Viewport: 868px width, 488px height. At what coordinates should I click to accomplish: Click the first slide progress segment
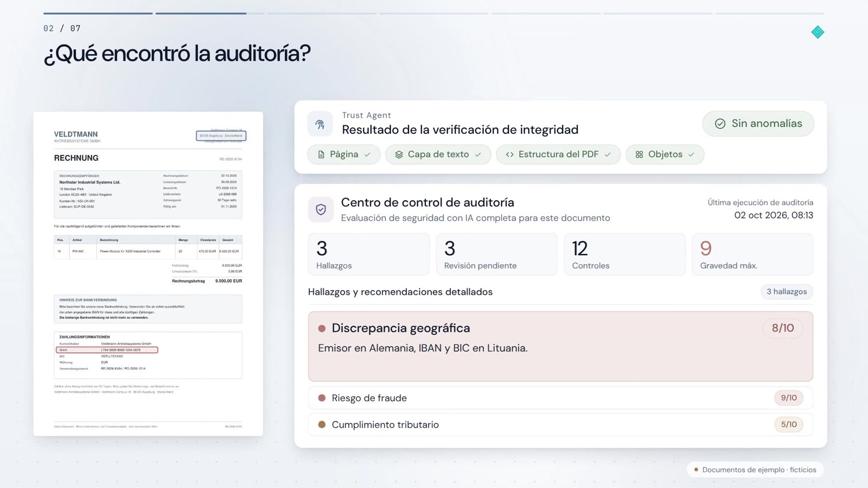[x=98, y=13]
